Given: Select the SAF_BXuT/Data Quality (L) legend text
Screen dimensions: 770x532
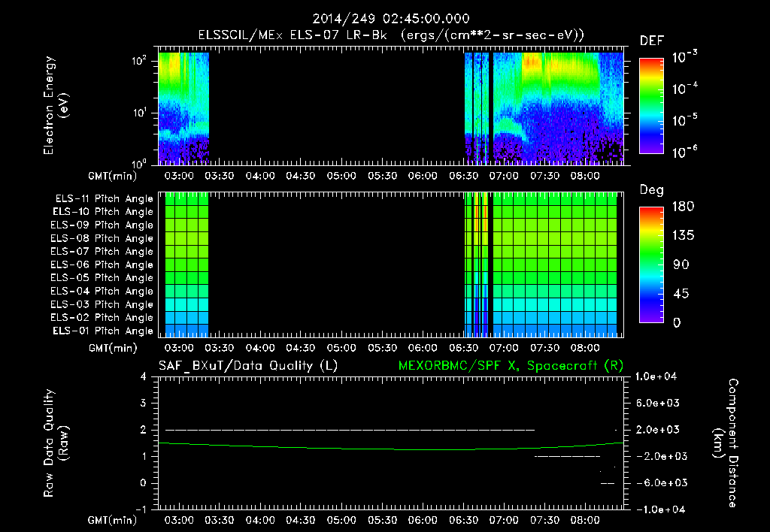Looking at the screenshot, I should pyautogui.click(x=248, y=366).
